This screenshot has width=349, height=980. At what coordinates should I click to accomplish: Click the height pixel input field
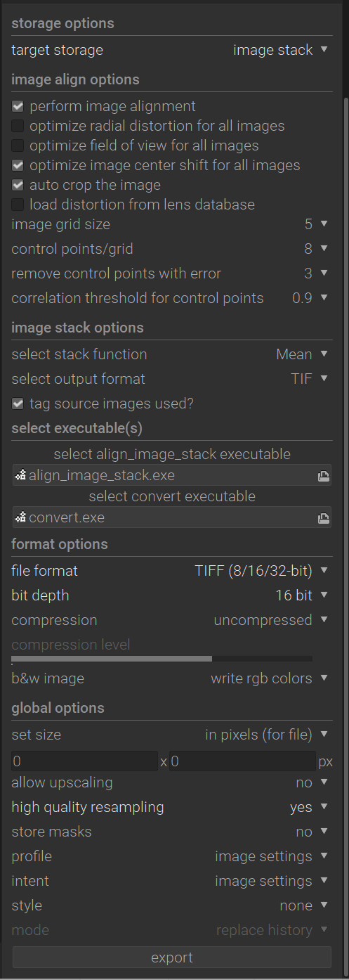(243, 761)
